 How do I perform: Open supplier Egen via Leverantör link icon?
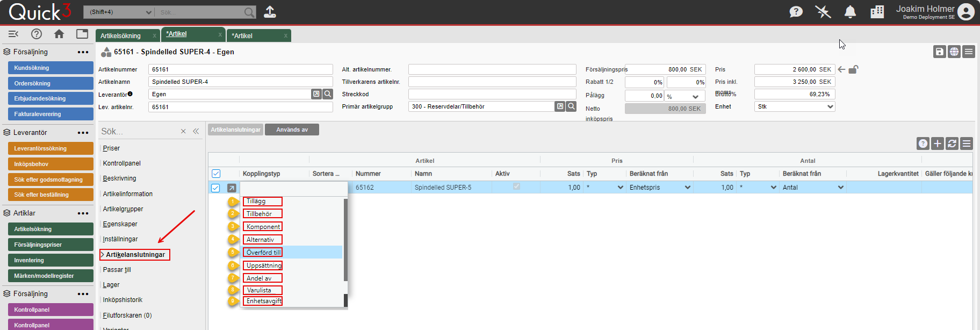point(316,94)
